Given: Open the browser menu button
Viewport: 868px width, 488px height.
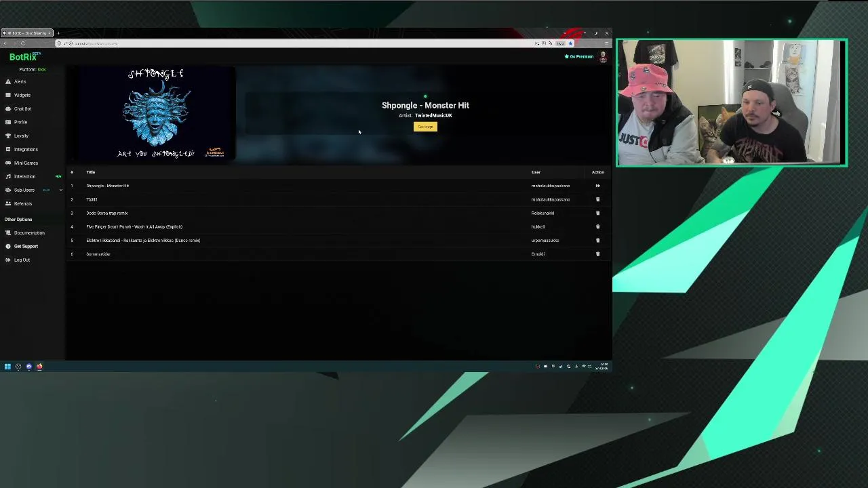Looking at the screenshot, I should coord(606,43).
